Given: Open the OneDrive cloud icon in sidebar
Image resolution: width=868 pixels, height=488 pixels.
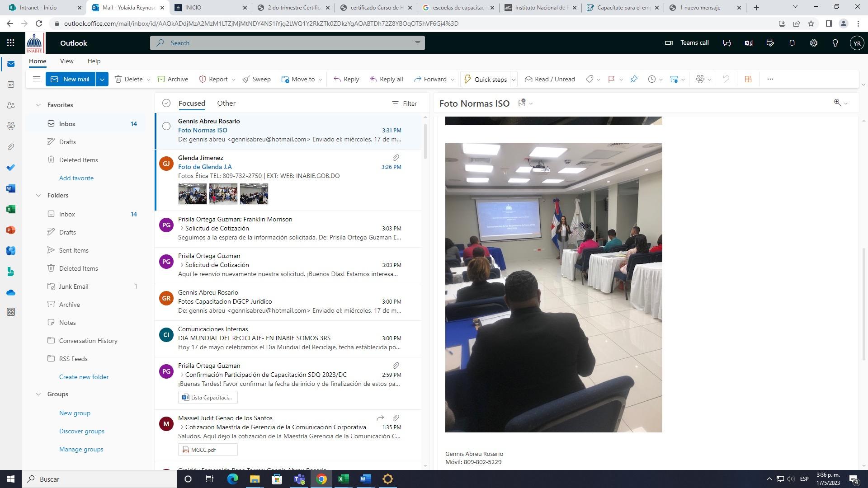Looking at the screenshot, I should 11,293.
